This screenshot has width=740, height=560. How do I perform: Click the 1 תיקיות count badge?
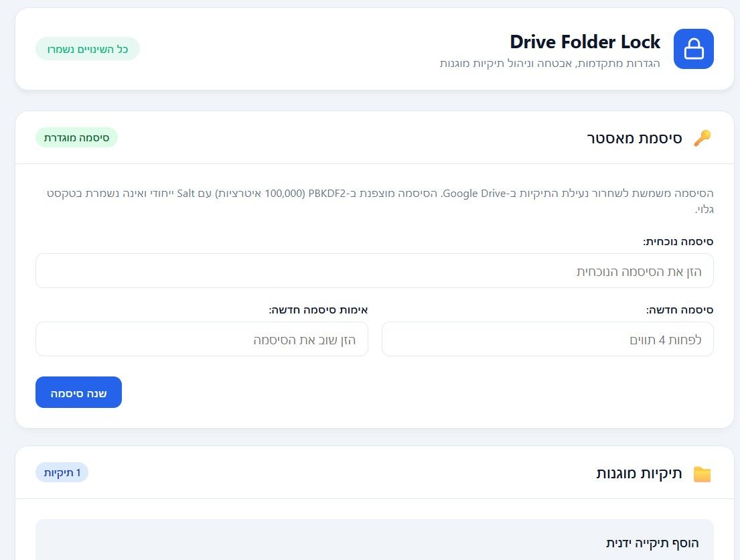point(62,472)
